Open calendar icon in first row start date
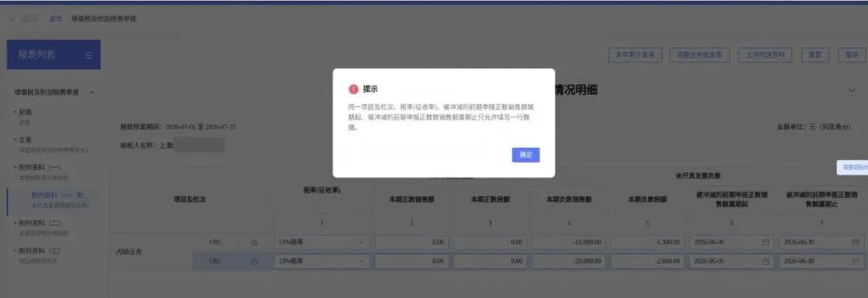 [x=766, y=243]
